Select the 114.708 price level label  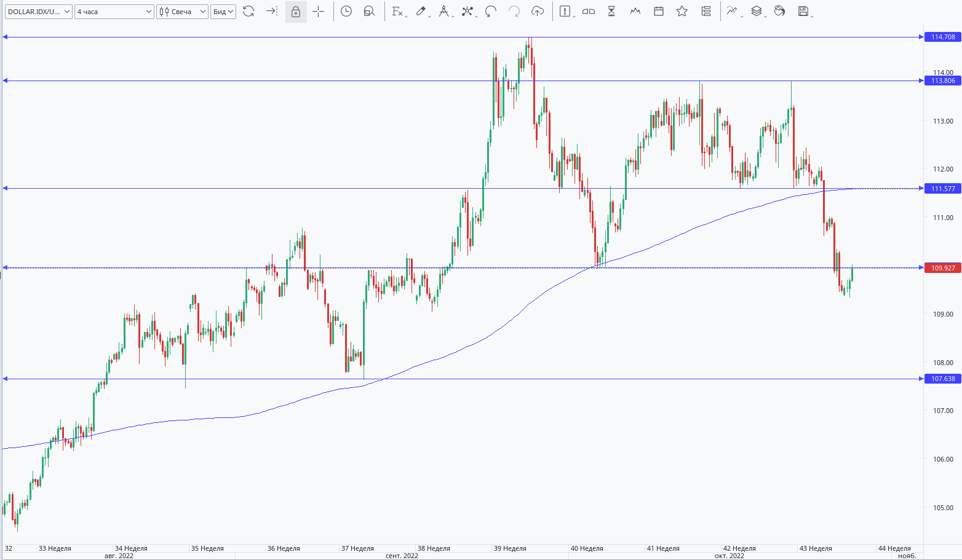942,37
